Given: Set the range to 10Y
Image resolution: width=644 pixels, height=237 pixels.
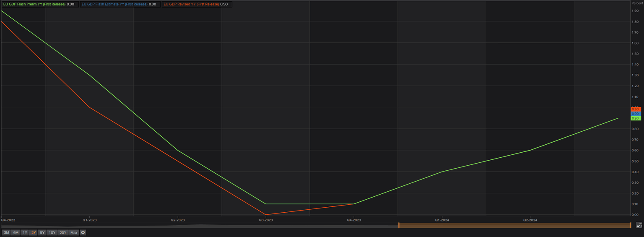Looking at the screenshot, I should pyautogui.click(x=52, y=232).
